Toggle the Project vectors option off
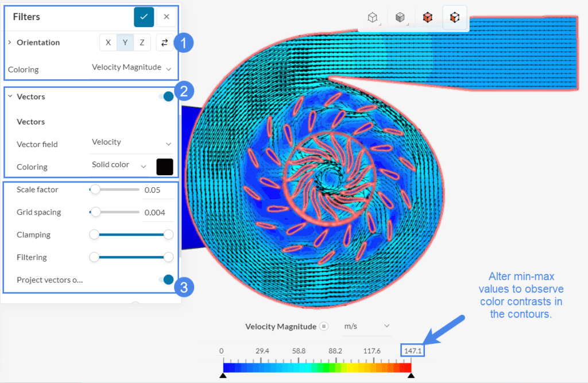The width and height of the screenshot is (588, 383). coord(168,279)
